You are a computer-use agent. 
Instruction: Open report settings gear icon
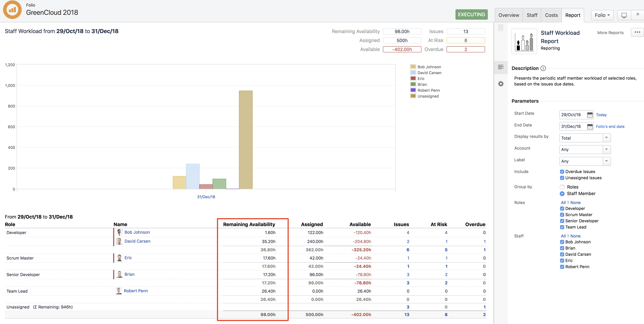click(x=501, y=84)
